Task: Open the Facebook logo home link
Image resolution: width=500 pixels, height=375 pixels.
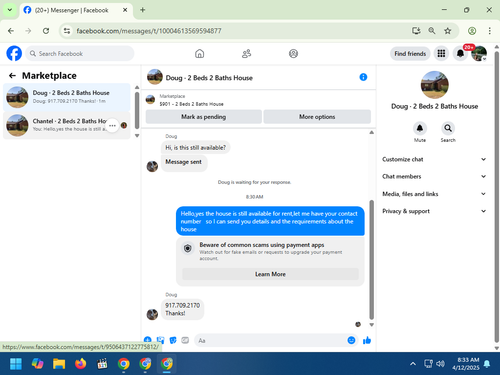Action: [14, 53]
